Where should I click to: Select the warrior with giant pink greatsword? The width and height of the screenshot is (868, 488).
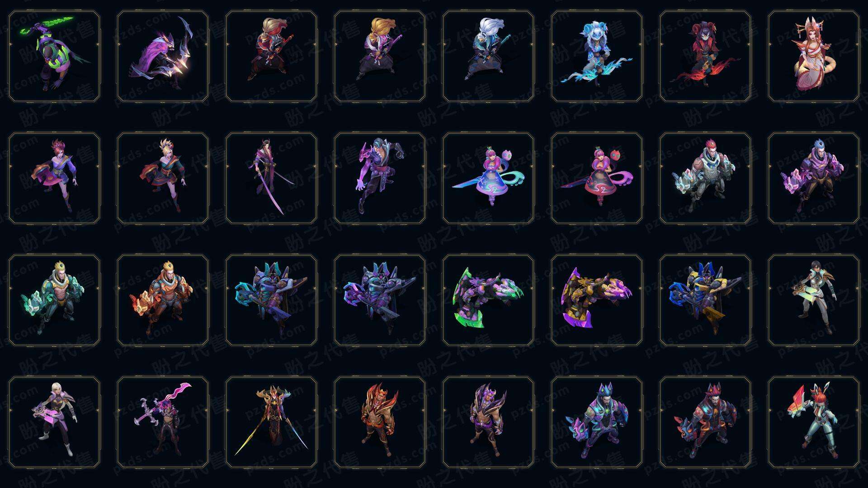(x=163, y=422)
